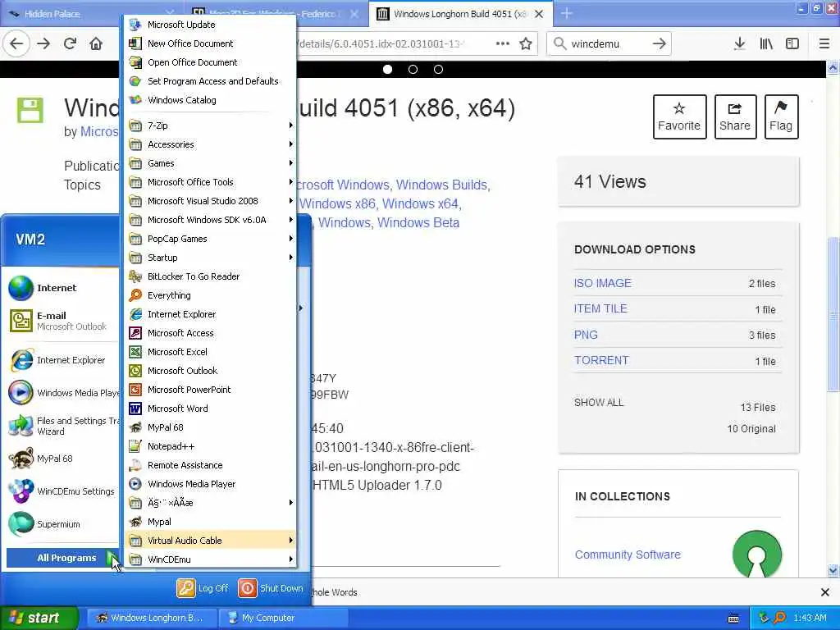Launch Internet Explorer from programs list
Screen dimensions: 840x630
210,314
